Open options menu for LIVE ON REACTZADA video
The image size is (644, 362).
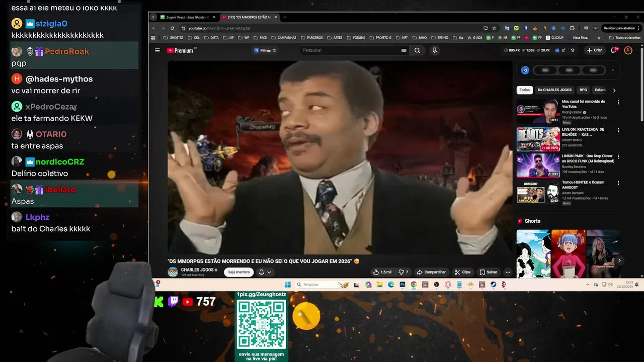[x=618, y=130]
